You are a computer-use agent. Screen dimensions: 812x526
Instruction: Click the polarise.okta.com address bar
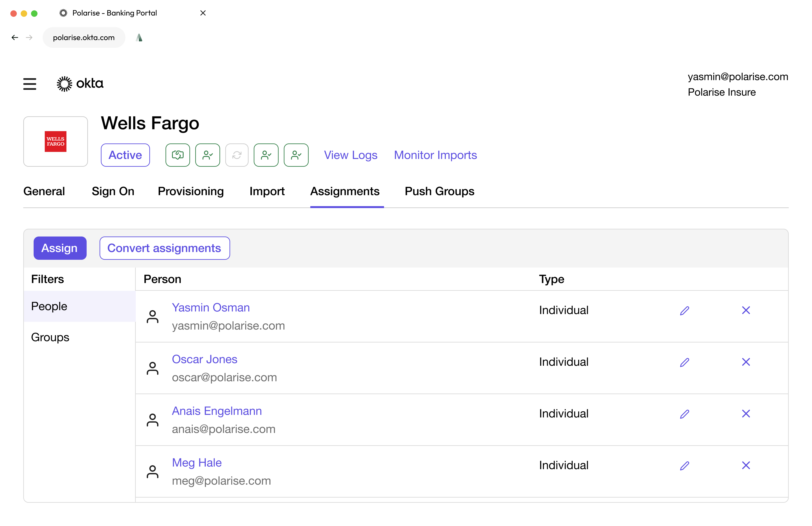click(84, 37)
